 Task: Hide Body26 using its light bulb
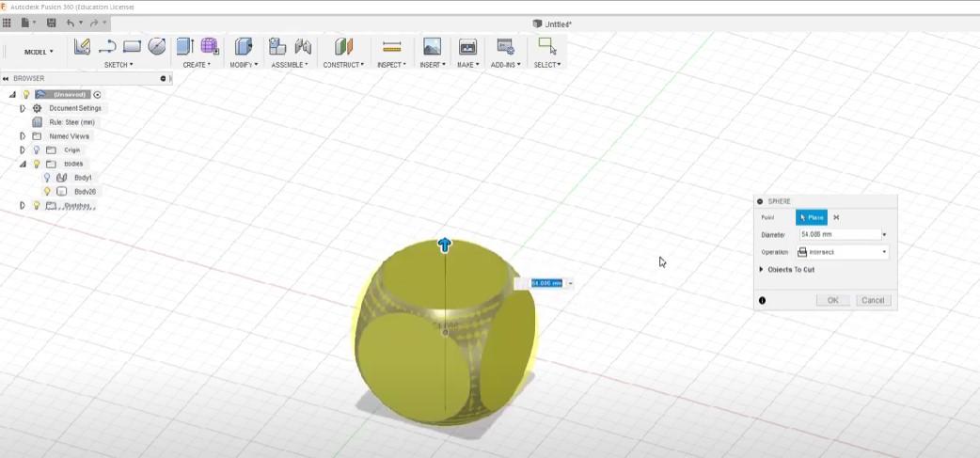pos(47,192)
